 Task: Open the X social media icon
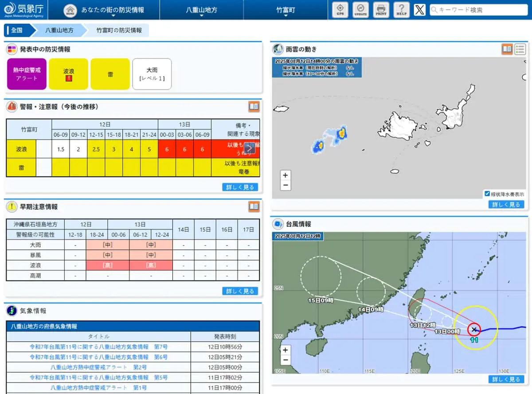click(419, 9)
